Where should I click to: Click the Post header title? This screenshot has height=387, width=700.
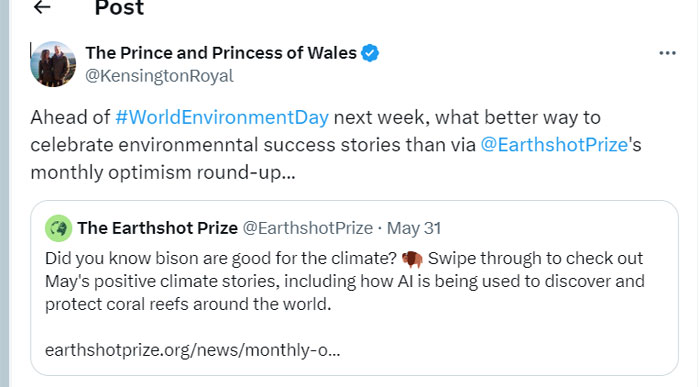(x=119, y=8)
